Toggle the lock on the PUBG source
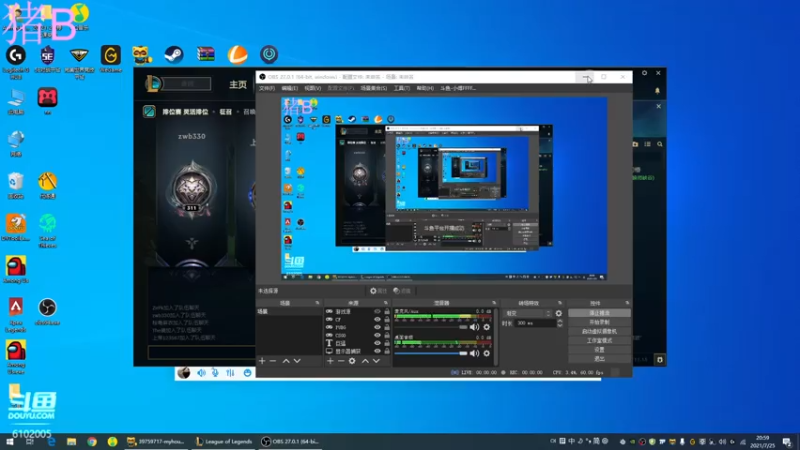The image size is (800, 450). click(387, 327)
